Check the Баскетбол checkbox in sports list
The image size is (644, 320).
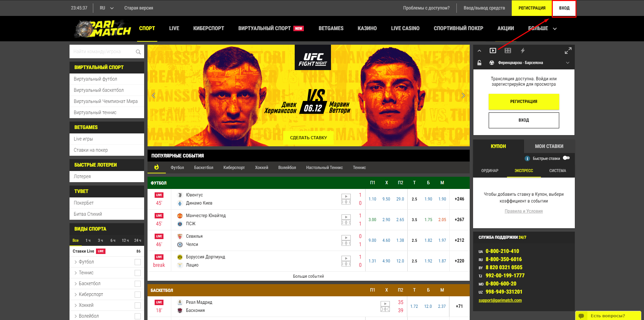tap(138, 284)
